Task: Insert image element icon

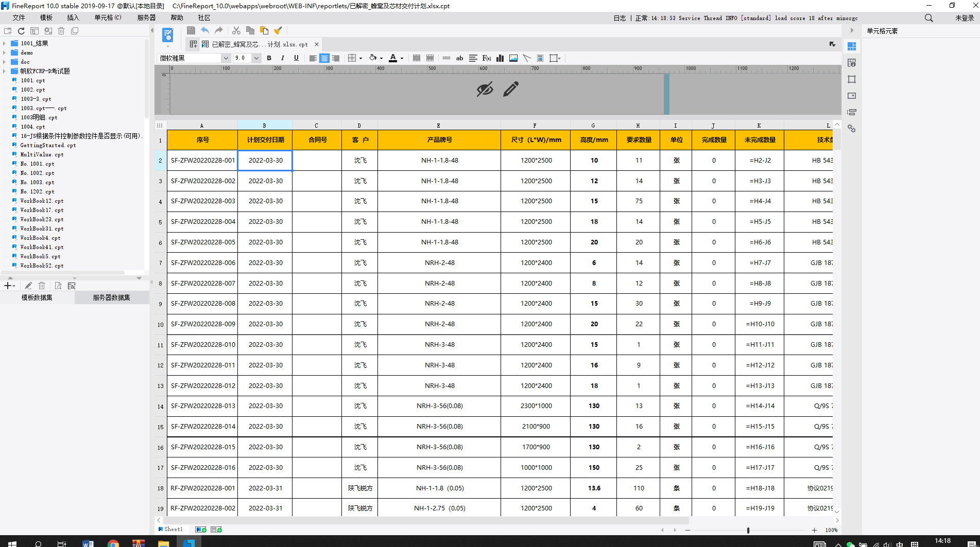Action: [x=513, y=58]
